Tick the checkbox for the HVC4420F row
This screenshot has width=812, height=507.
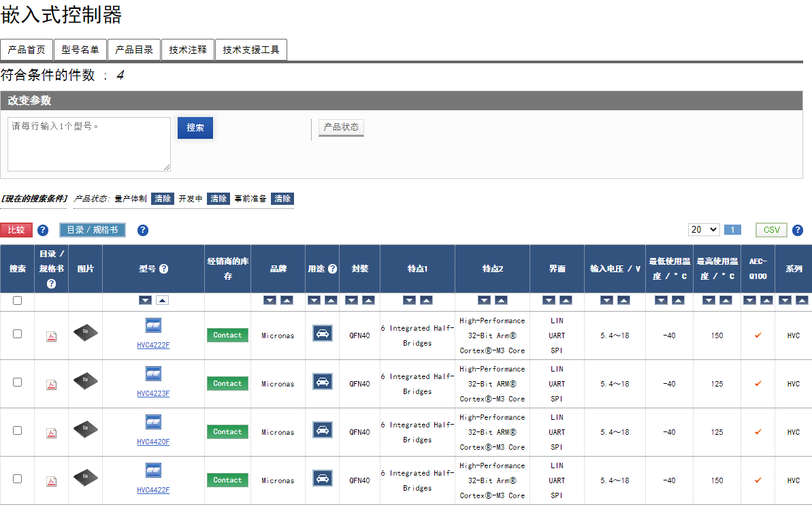(17, 430)
